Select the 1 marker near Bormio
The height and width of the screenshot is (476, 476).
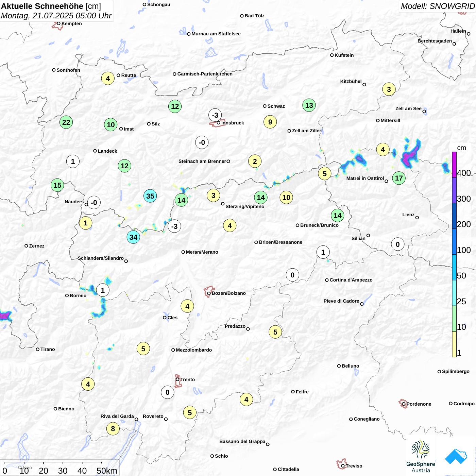103,290
